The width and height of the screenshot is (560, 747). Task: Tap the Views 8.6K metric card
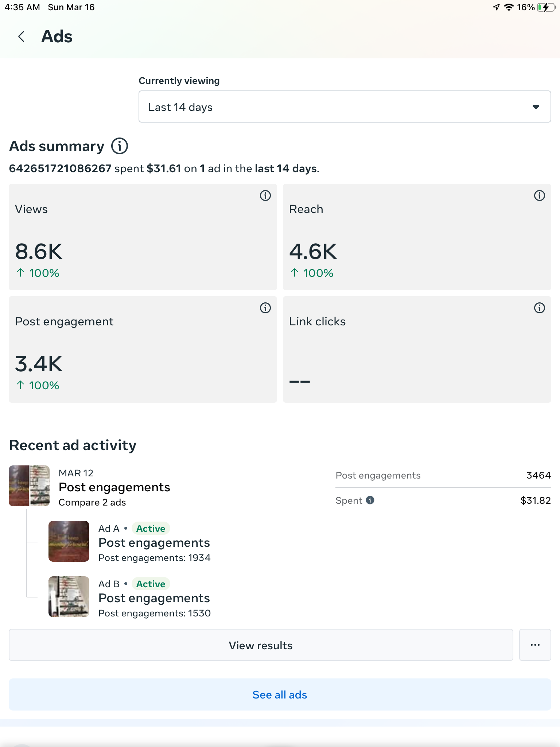tap(143, 237)
